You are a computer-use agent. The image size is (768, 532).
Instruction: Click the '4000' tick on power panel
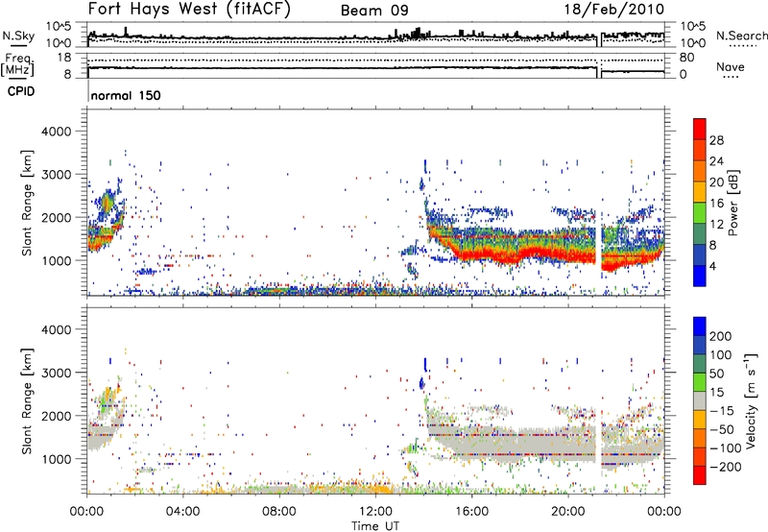pyautogui.click(x=56, y=132)
